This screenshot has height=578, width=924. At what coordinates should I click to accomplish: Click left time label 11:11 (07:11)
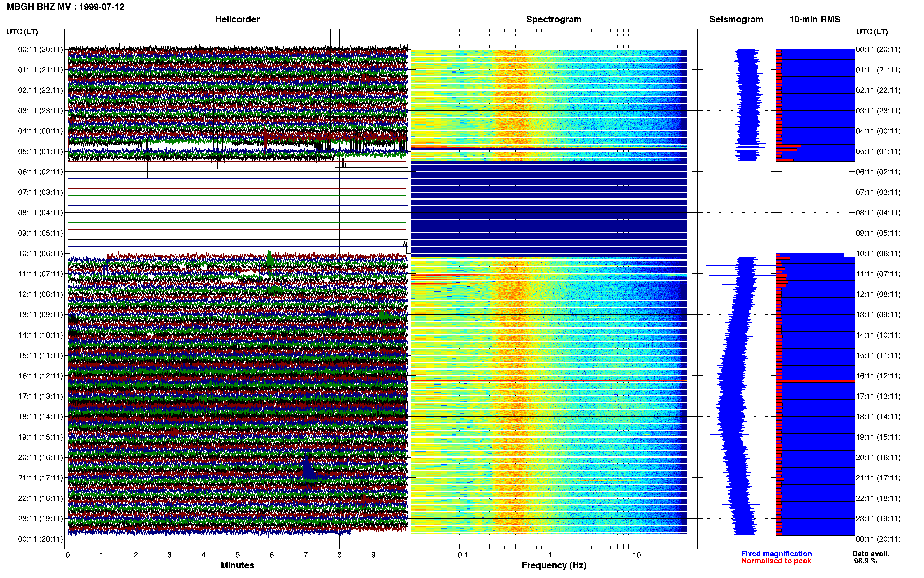click(41, 274)
